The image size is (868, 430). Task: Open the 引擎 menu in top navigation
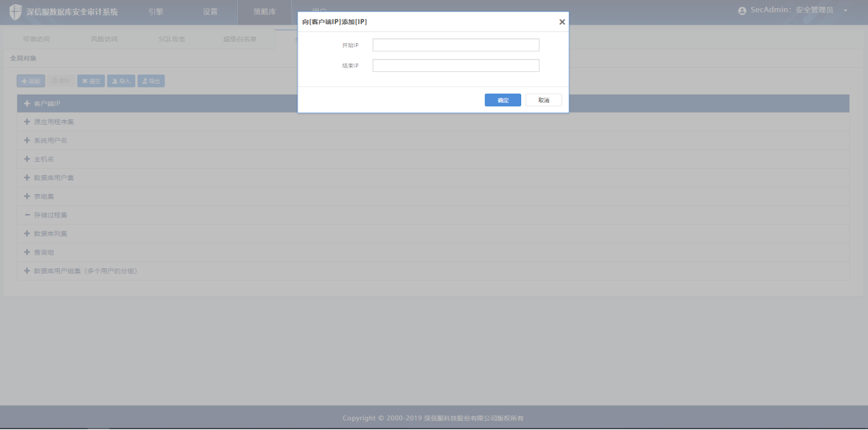(156, 12)
